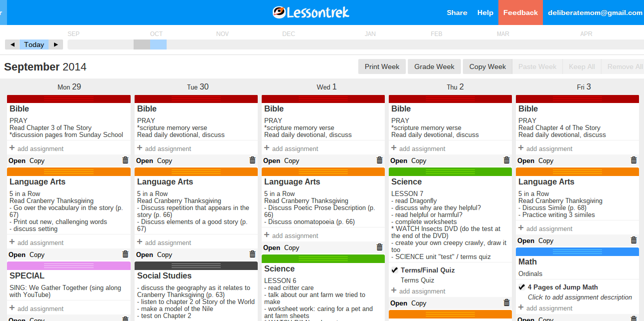Click add assignment under Friday Language Arts

click(549, 228)
